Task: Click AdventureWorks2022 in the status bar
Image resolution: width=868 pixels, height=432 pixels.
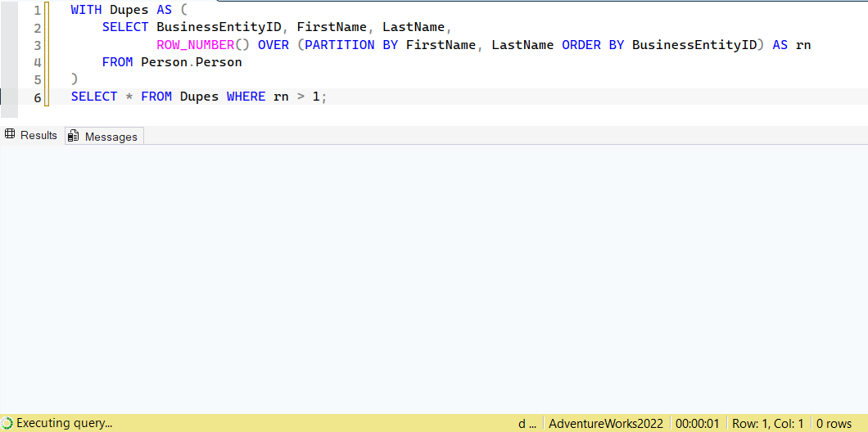Action: click(x=606, y=424)
